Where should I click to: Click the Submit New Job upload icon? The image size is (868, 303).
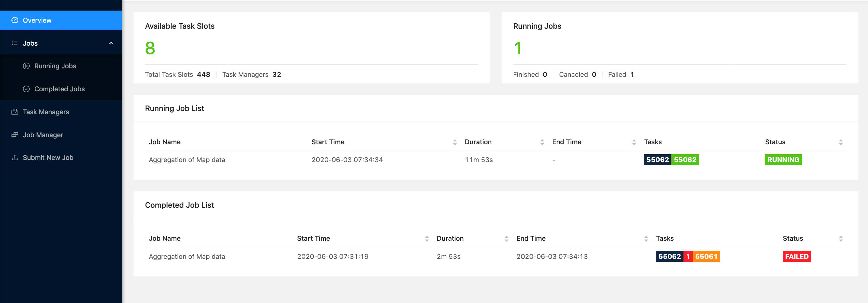click(x=15, y=158)
